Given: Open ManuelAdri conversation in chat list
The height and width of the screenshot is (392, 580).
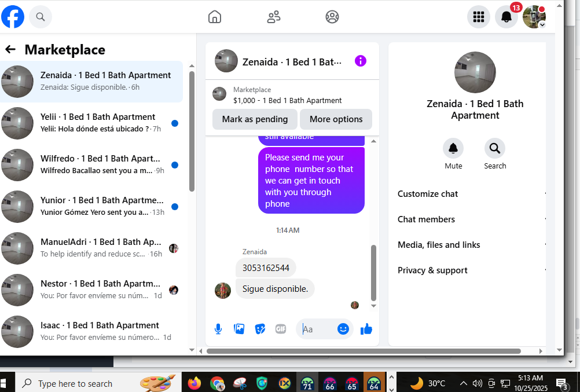Looking at the screenshot, I should coord(91,248).
